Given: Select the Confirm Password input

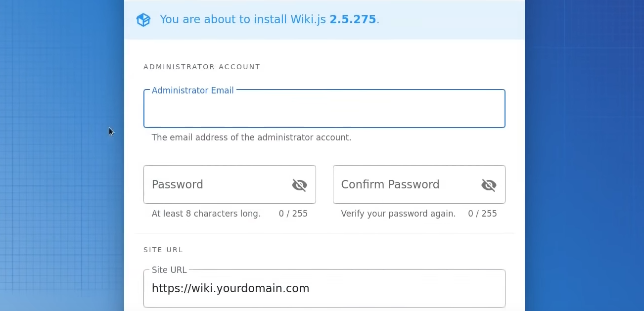Looking at the screenshot, I should click(x=406, y=184).
